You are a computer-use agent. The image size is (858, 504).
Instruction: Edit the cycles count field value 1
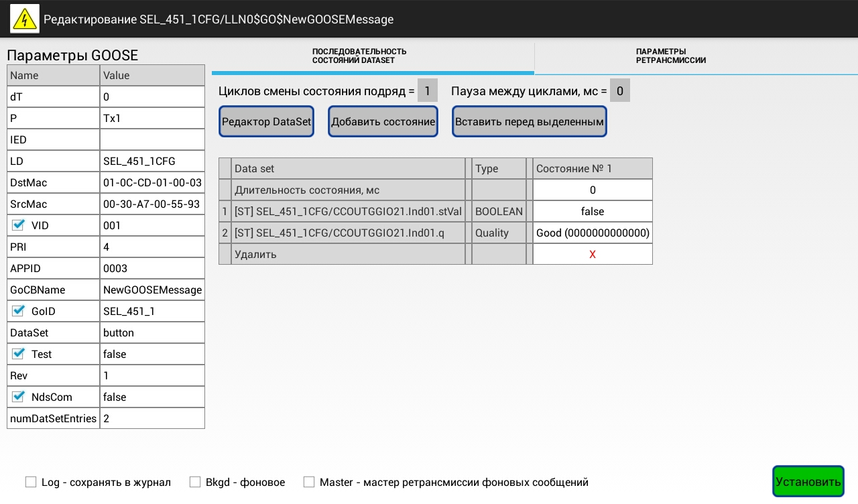pos(427,90)
